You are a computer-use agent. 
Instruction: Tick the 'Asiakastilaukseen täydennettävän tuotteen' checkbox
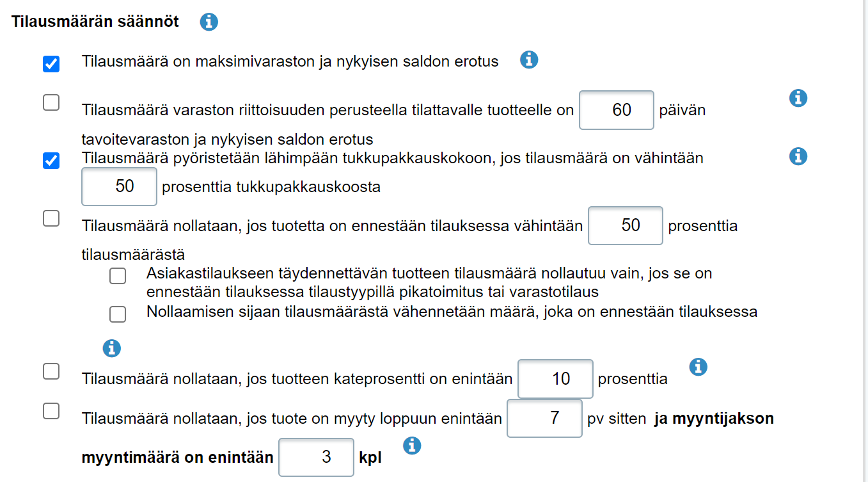[118, 276]
